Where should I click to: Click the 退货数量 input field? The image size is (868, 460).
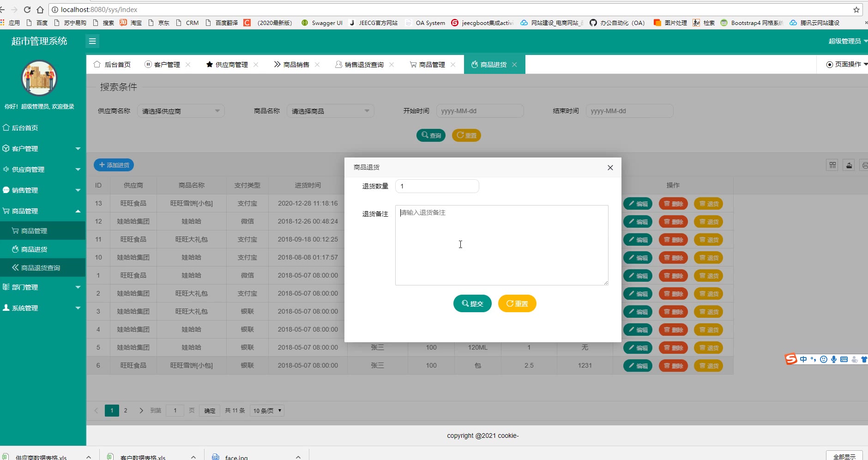(x=437, y=186)
